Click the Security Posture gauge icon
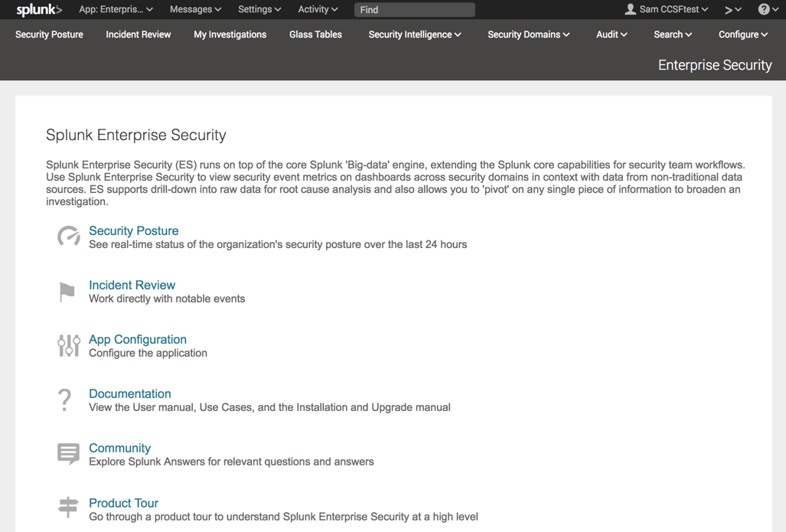The image size is (786, 532). [x=68, y=237]
